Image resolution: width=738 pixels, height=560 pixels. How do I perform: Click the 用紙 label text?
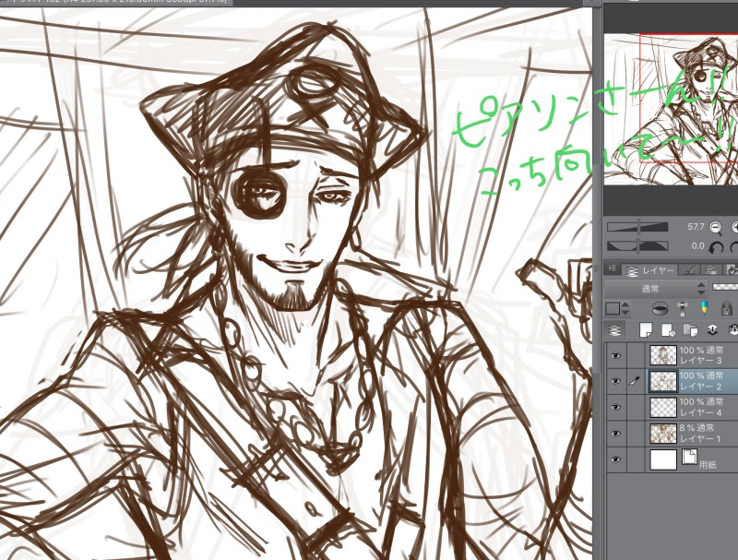pyautogui.click(x=708, y=464)
